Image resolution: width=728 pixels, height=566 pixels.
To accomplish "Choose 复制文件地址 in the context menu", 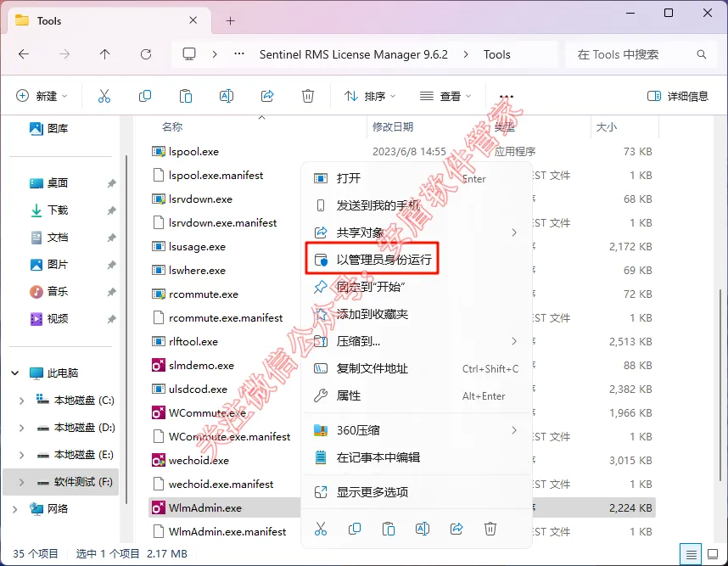I will [417, 368].
